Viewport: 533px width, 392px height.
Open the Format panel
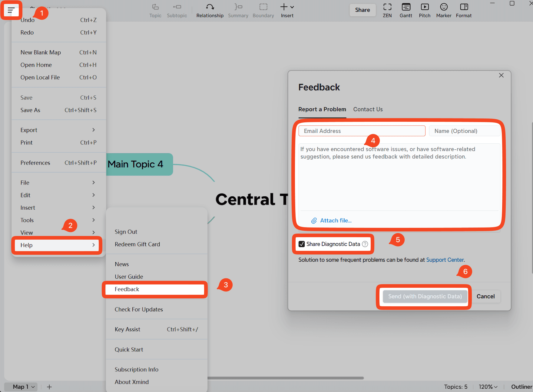tap(464, 11)
